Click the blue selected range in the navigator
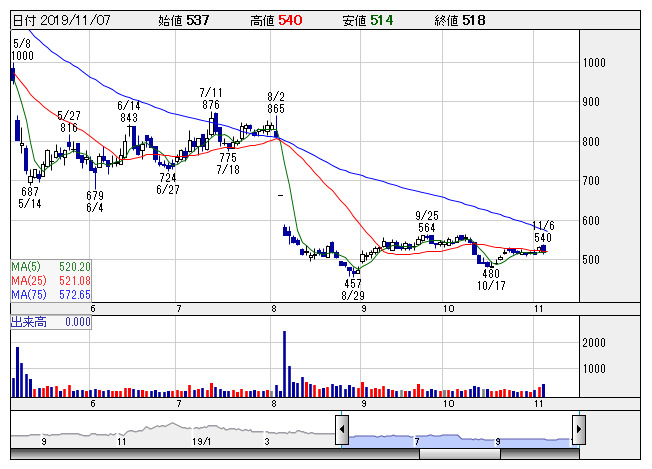Screen dimensions: 652x469 [x=460, y=433]
